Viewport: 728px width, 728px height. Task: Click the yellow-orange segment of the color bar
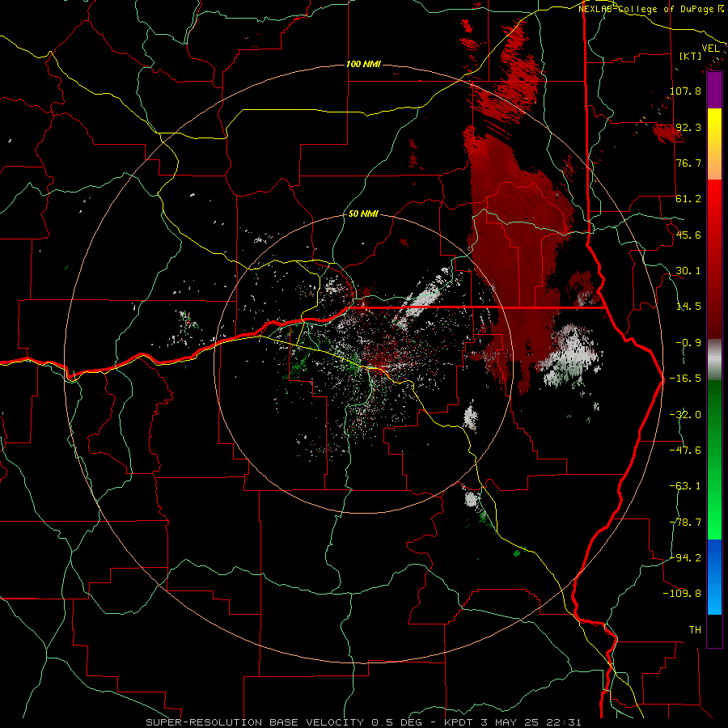[714, 144]
